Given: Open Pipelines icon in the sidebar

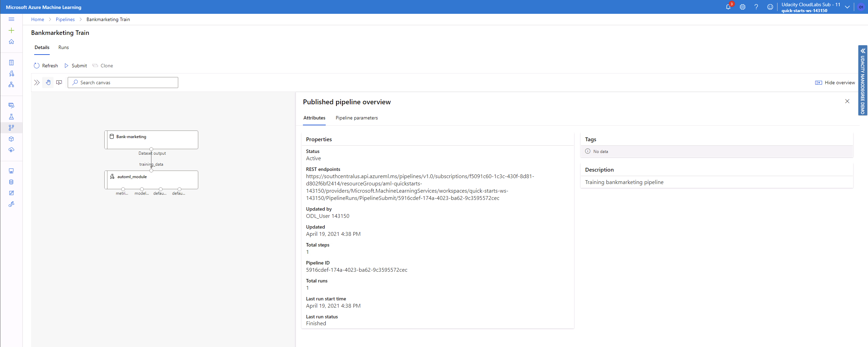Looking at the screenshot, I should click(11, 128).
